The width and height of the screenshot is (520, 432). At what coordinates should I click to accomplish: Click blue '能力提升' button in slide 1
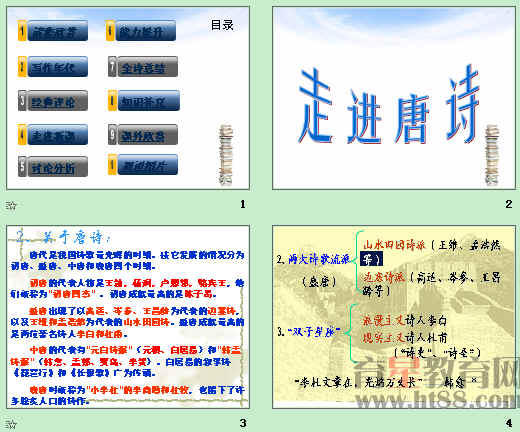[141, 31]
